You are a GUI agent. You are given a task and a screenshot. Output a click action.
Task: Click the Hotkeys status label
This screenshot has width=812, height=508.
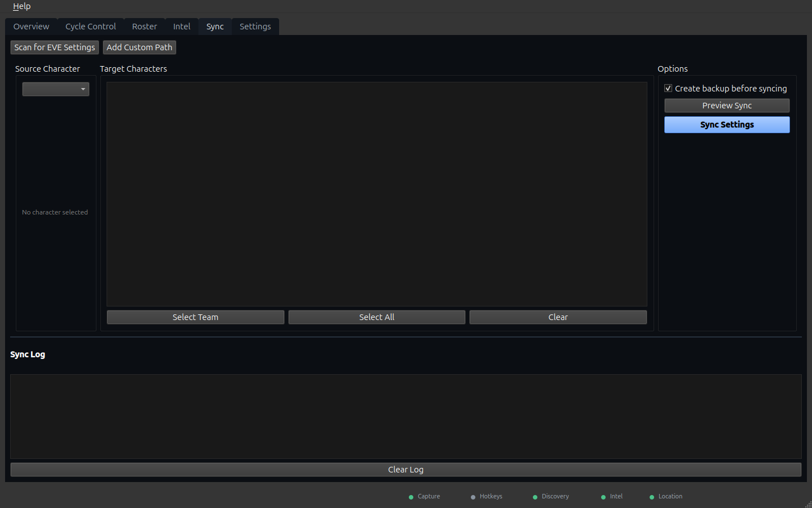(x=491, y=497)
